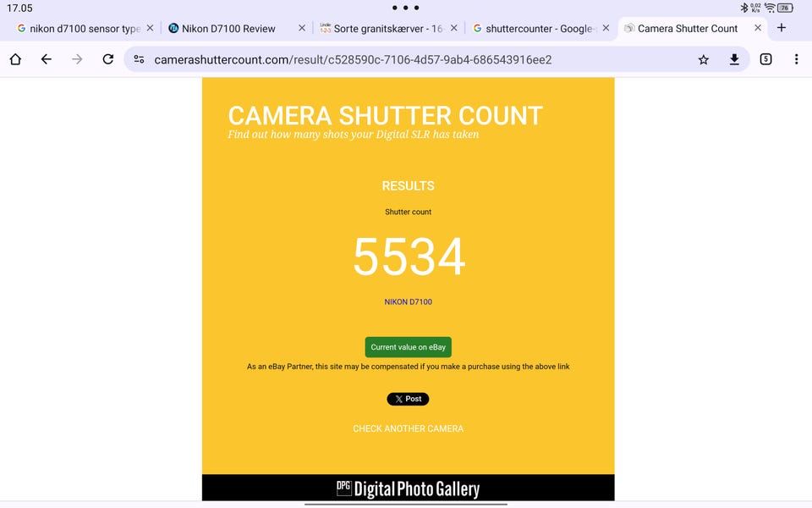
Task: Open the Sorte granitskærver tab
Action: tap(387, 29)
